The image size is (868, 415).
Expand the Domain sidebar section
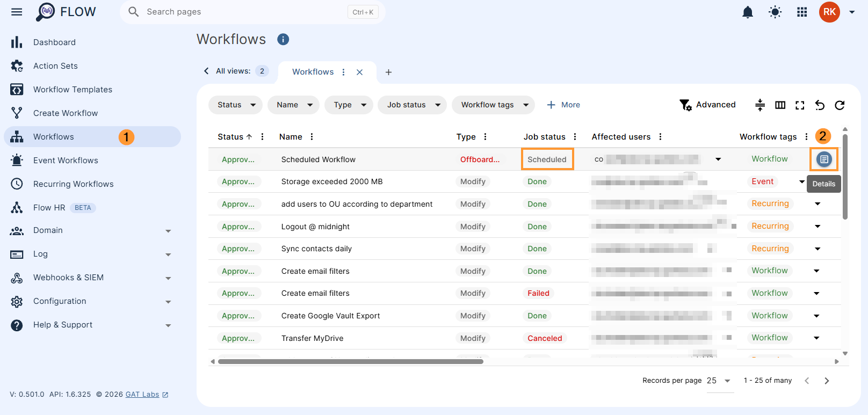pos(92,230)
